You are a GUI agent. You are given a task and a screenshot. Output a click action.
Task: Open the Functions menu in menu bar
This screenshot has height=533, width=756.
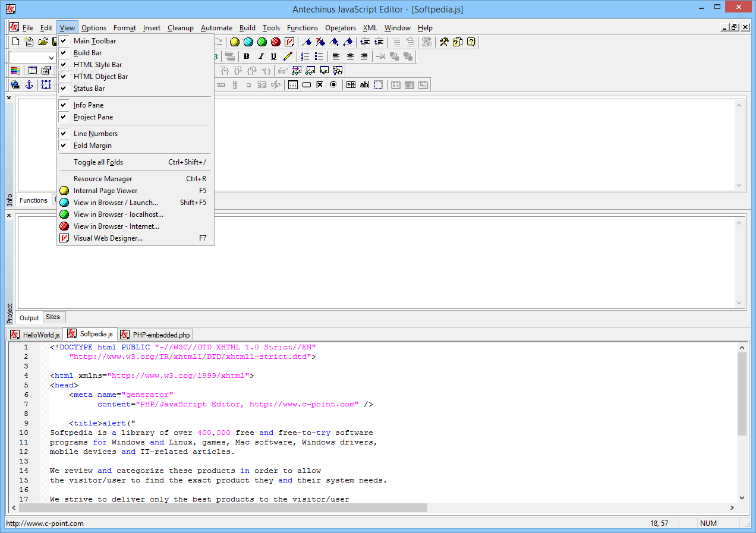click(302, 28)
